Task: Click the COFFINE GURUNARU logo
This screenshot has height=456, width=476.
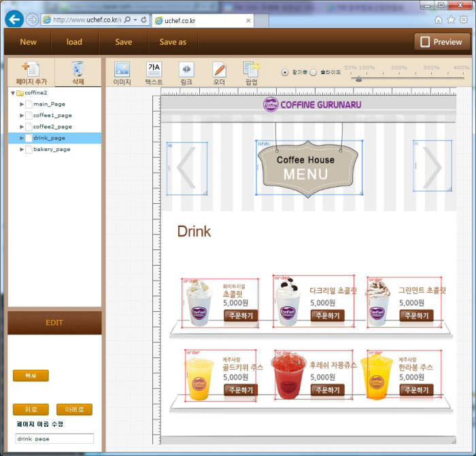Action: click(312, 105)
